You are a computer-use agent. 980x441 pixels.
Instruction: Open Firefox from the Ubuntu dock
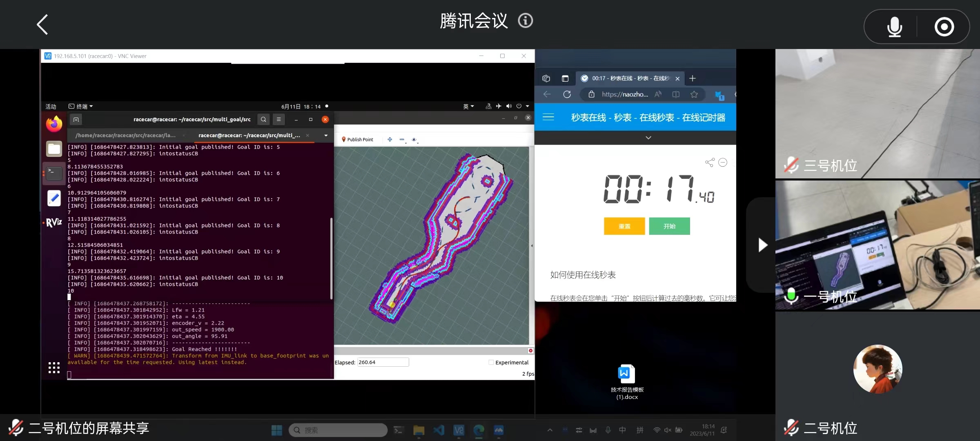click(54, 124)
